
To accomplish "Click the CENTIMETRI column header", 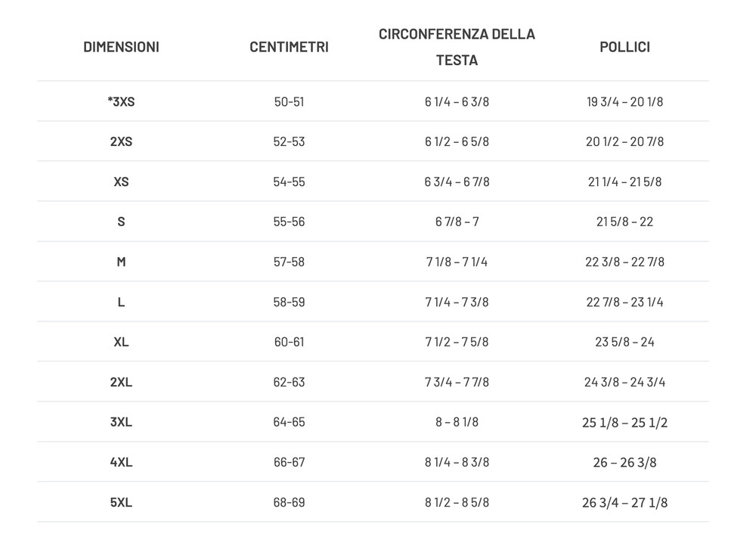I will [x=289, y=47].
